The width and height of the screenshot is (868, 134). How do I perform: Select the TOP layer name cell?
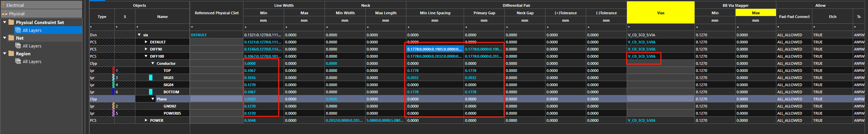tap(162, 70)
